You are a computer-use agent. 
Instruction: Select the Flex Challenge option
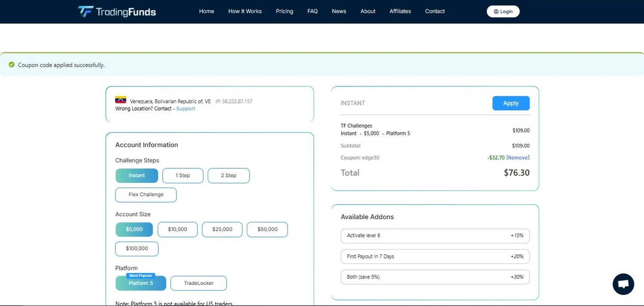(x=146, y=195)
